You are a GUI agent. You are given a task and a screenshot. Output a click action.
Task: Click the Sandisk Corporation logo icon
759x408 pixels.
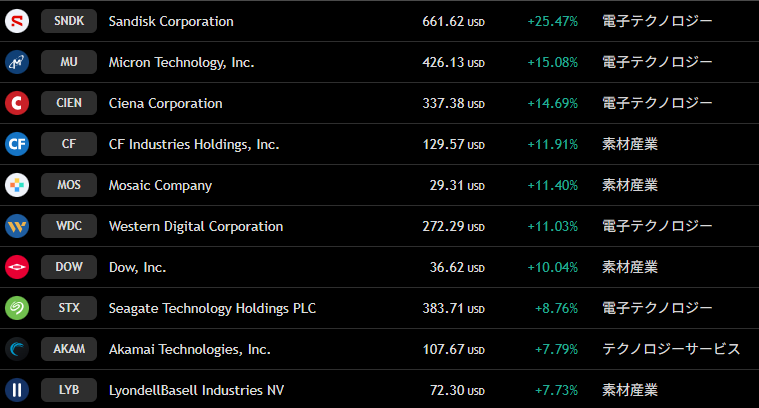pyautogui.click(x=17, y=21)
